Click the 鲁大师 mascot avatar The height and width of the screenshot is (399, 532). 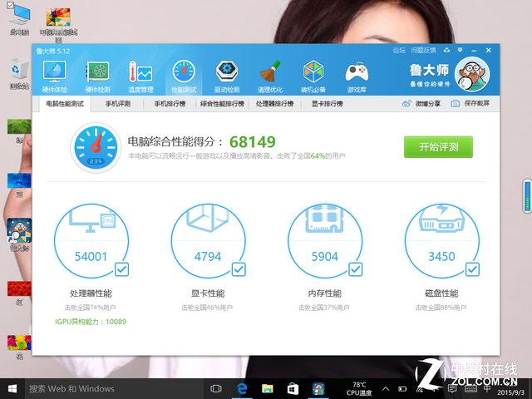[x=472, y=74]
